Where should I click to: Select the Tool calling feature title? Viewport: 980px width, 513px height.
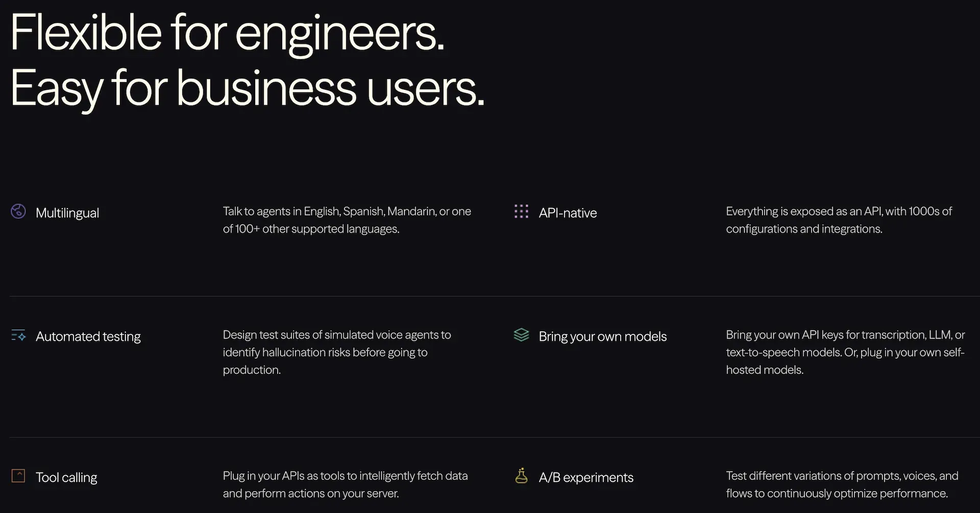point(66,478)
